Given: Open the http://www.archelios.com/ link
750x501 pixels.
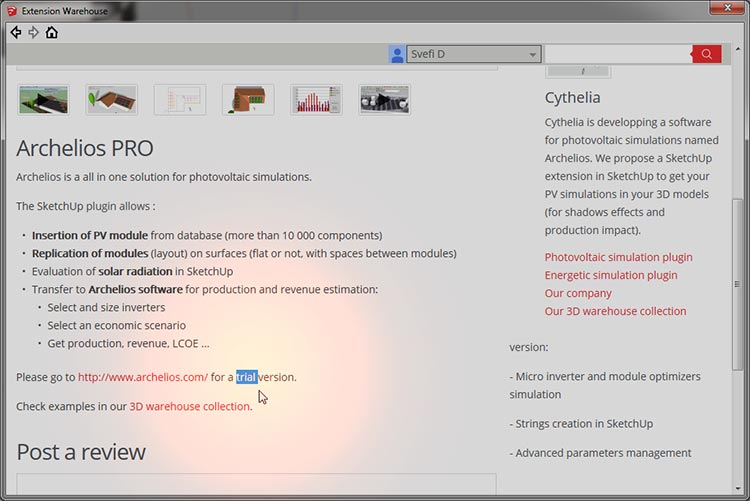Looking at the screenshot, I should click(143, 377).
